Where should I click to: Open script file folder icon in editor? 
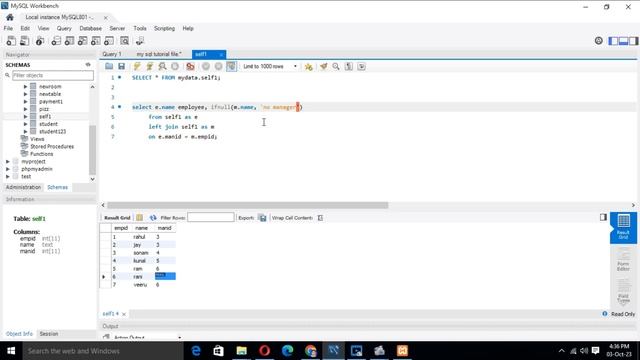[109, 66]
